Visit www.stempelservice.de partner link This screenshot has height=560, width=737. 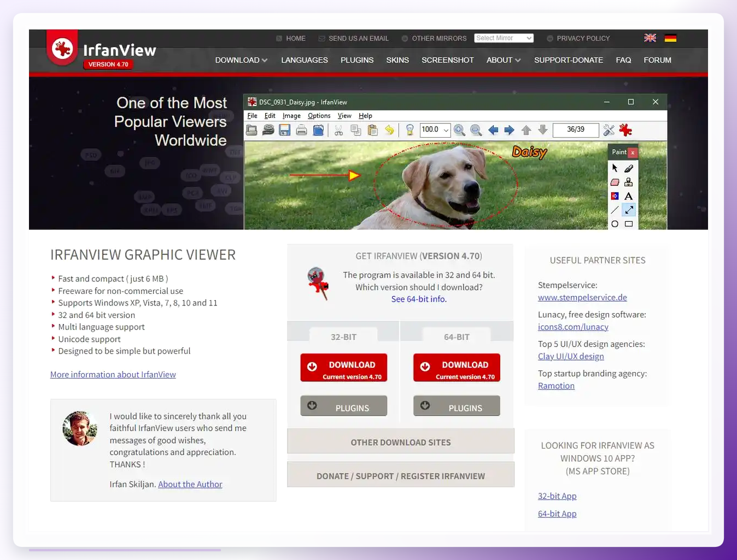point(582,297)
